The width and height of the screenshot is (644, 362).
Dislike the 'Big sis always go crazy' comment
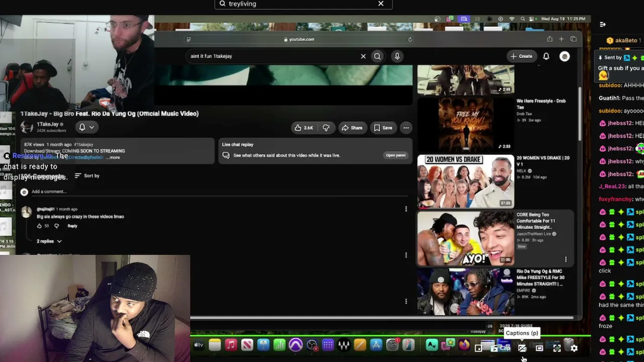[x=56, y=226]
